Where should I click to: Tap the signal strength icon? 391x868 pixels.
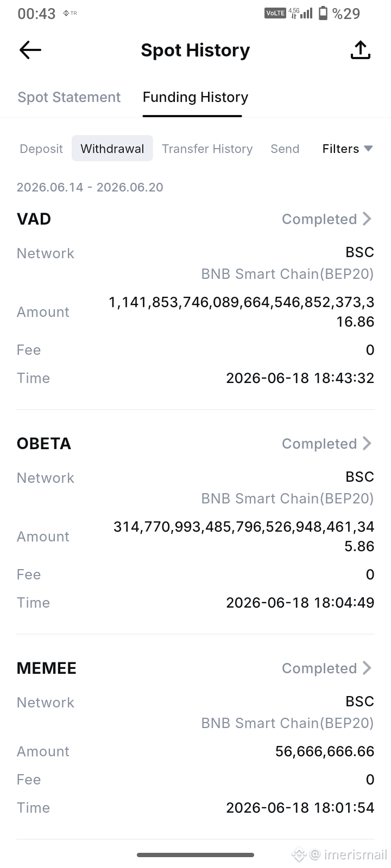(306, 13)
